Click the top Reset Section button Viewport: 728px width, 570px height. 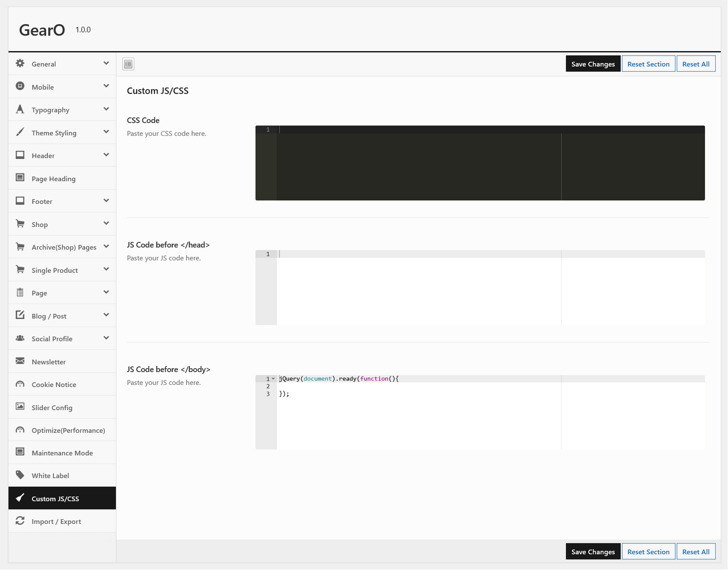click(648, 64)
